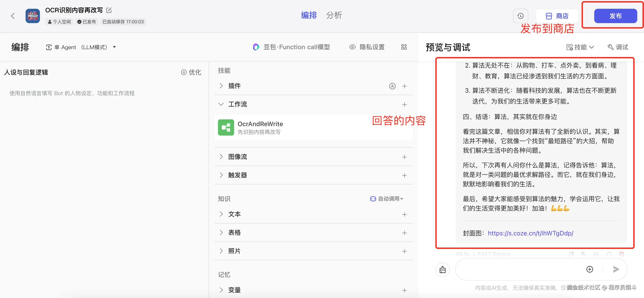Click the grid layout icon beside 隐私设置
The height and width of the screenshot is (298, 644).
point(404,47)
